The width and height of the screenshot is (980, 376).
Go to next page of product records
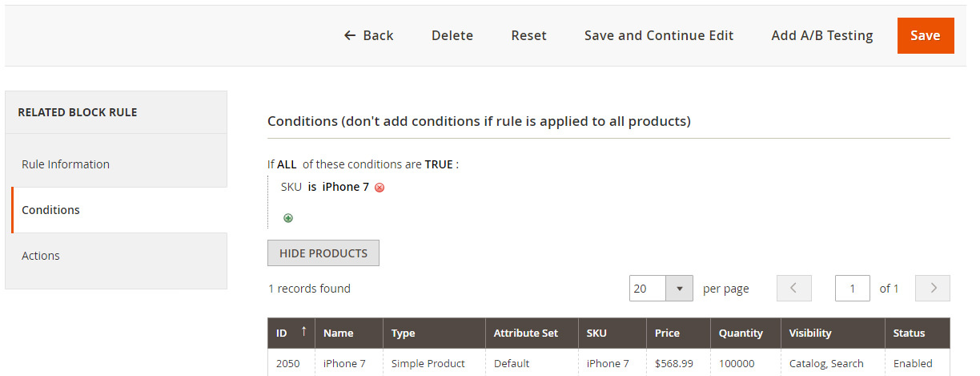coord(933,289)
